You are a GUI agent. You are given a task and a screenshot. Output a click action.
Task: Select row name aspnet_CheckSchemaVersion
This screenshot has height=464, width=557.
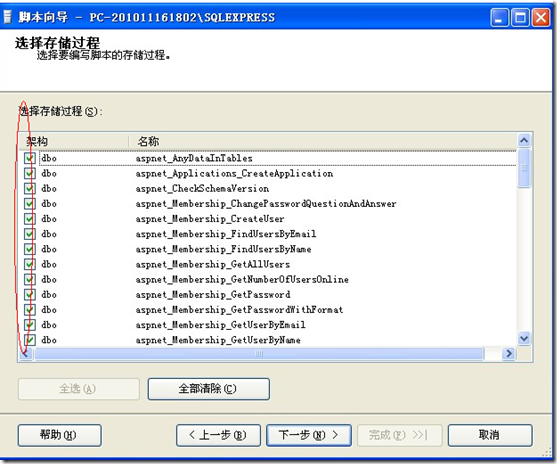[x=202, y=189]
